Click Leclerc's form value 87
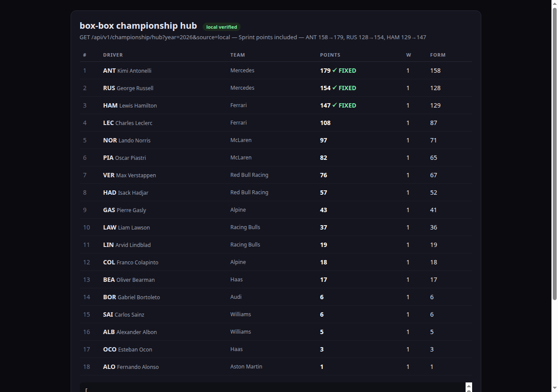The width and height of the screenshot is (558, 392). click(434, 123)
